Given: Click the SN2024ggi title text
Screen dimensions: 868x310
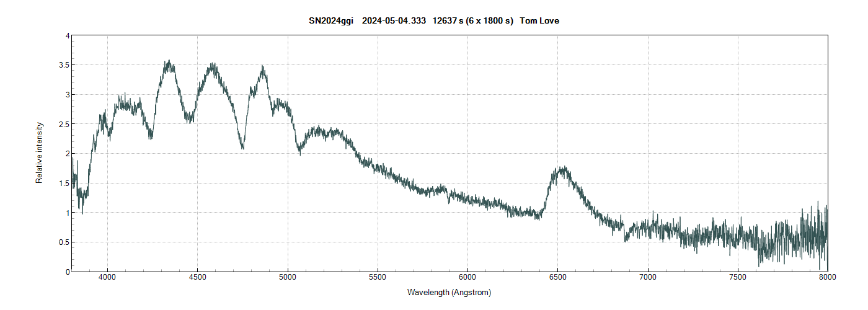Looking at the screenshot, I should tap(330, 21).
